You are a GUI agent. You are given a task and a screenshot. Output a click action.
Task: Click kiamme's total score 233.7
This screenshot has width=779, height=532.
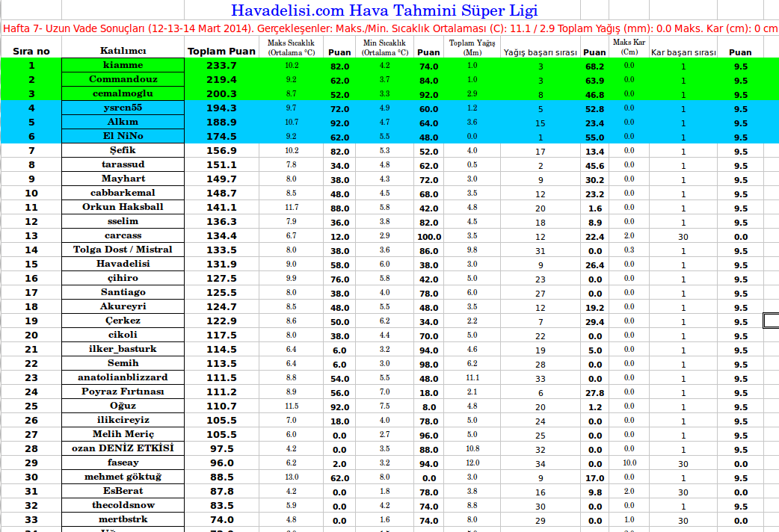pyautogui.click(x=221, y=66)
